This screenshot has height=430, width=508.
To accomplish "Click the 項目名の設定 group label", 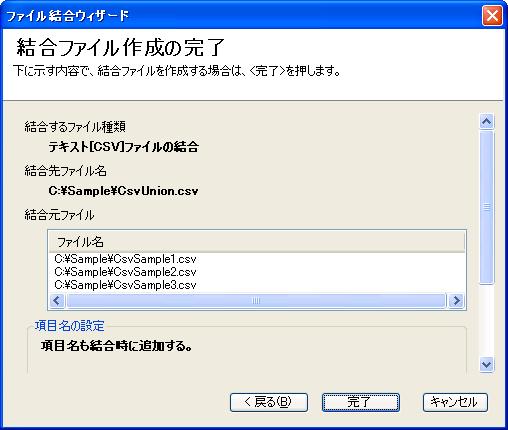I will (x=70, y=326).
